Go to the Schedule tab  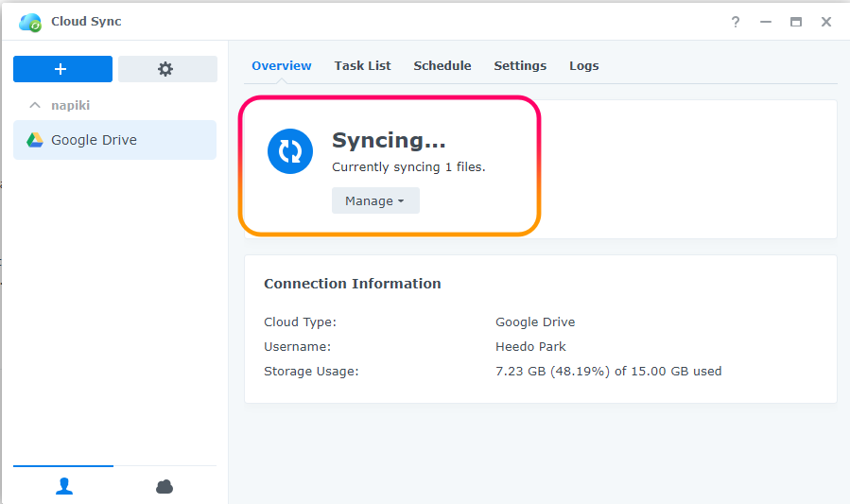pos(442,65)
